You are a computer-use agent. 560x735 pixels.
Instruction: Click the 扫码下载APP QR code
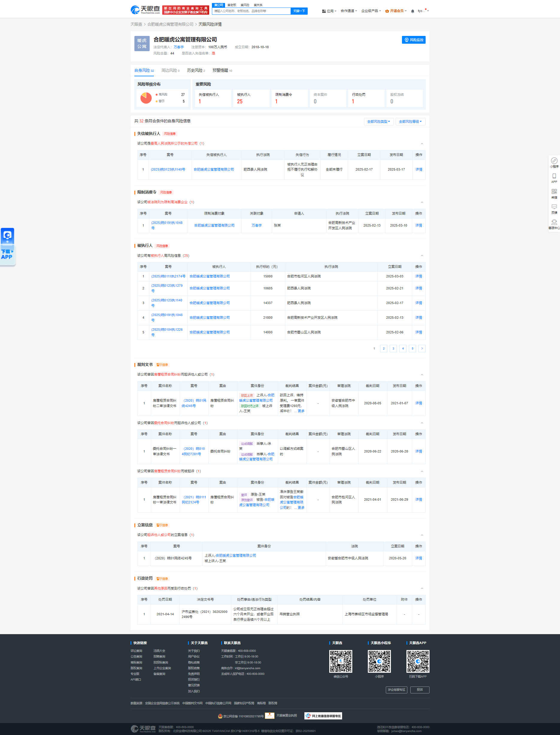(418, 661)
